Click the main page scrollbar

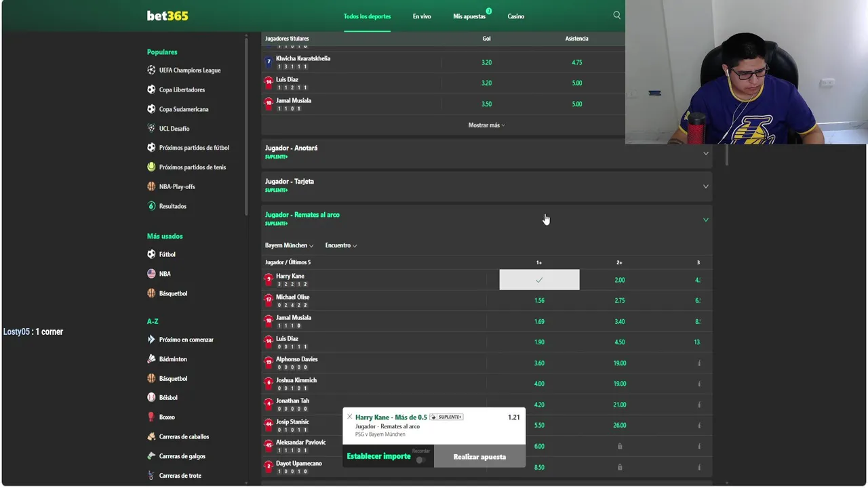[x=727, y=155]
